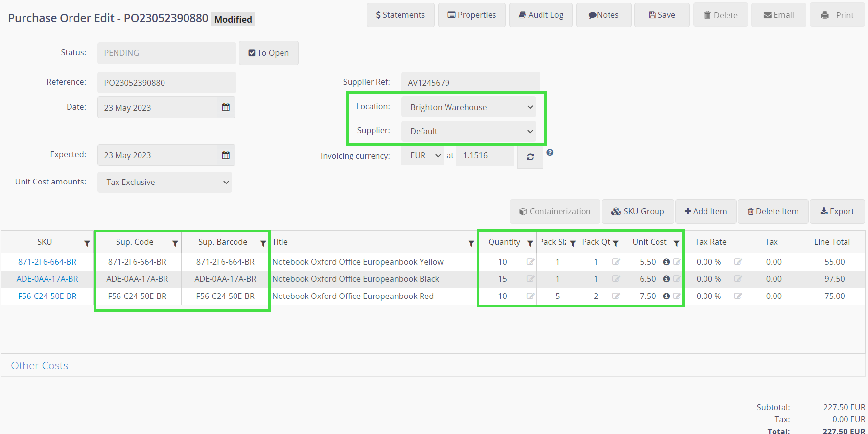
Task: Expand the Other Costs section
Action: pos(39,365)
